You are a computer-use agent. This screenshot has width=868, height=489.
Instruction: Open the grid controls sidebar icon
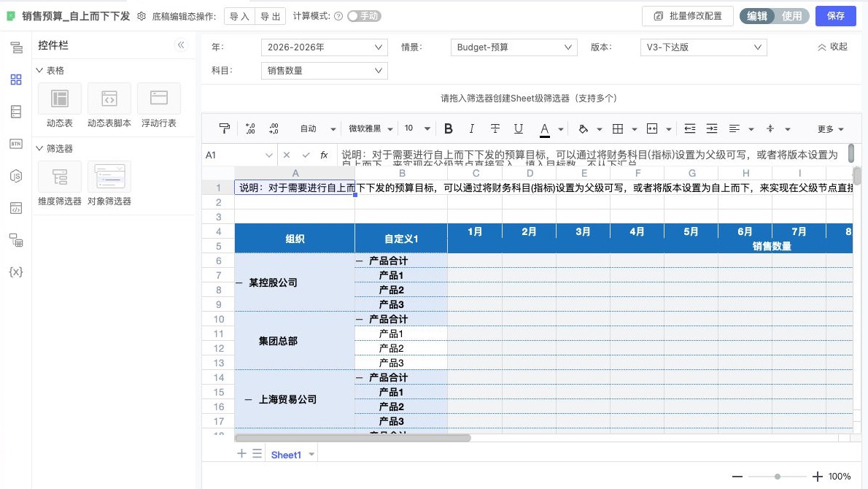coord(16,80)
